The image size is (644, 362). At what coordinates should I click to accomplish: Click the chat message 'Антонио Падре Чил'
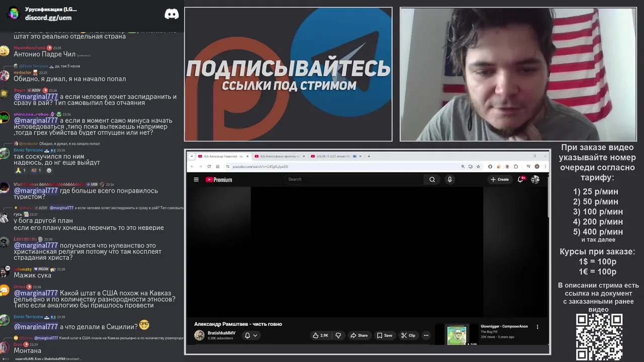44,54
